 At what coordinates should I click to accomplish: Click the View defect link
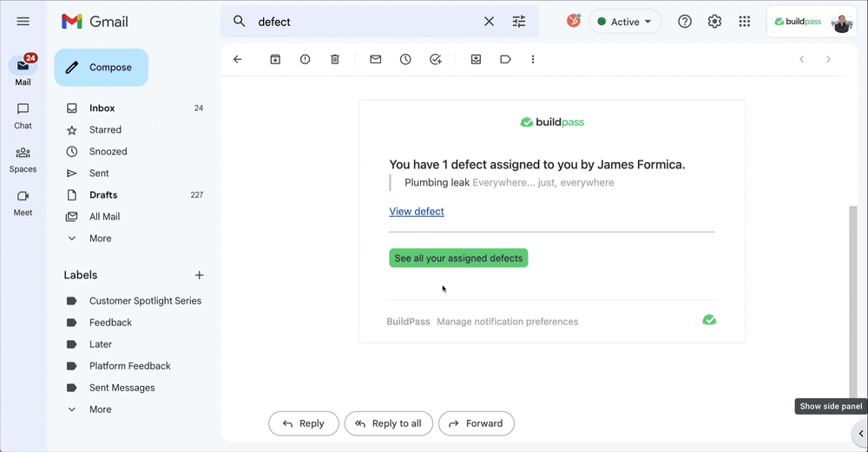click(417, 212)
